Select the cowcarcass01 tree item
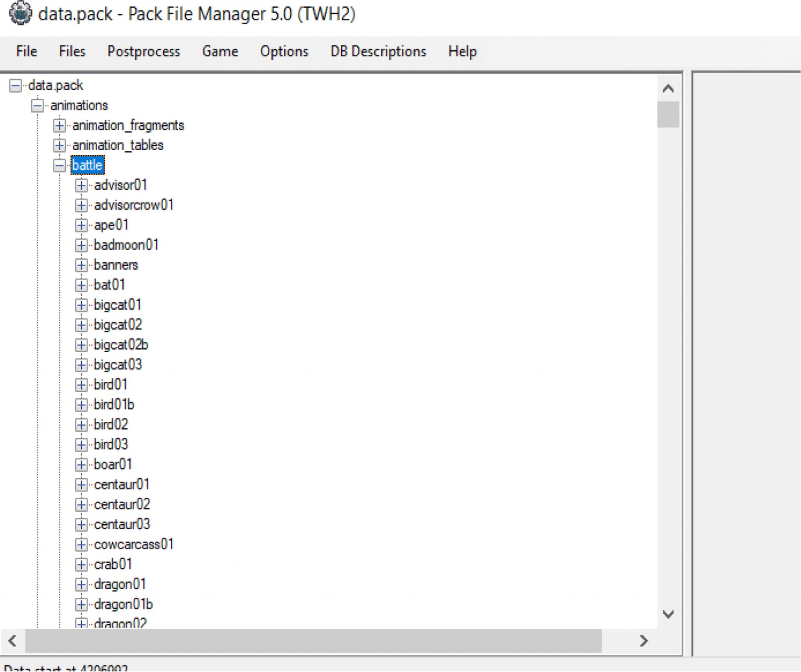The height and width of the screenshot is (672, 801). pos(134,545)
